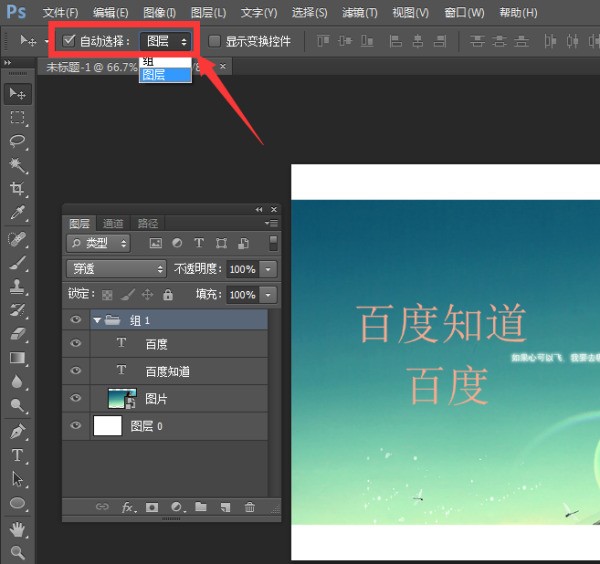Click the 填充 percentage field
The width and height of the screenshot is (600, 564).
(241, 295)
